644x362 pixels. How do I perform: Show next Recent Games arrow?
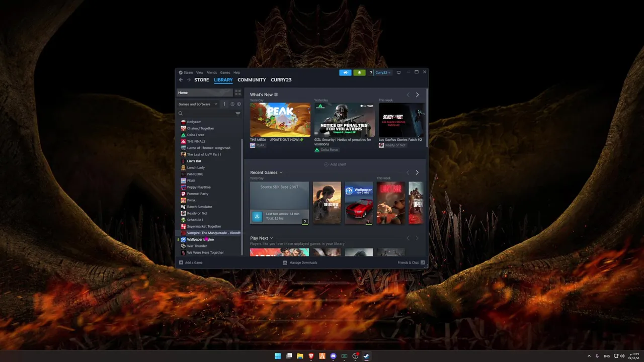[417, 172]
